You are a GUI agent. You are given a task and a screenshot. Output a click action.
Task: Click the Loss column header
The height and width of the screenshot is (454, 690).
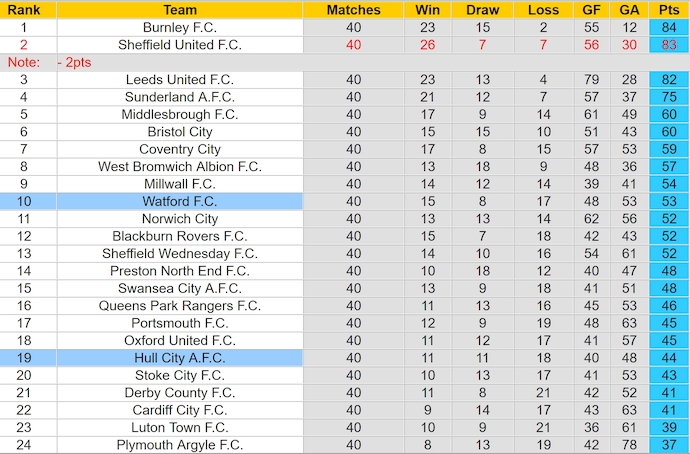tap(543, 10)
